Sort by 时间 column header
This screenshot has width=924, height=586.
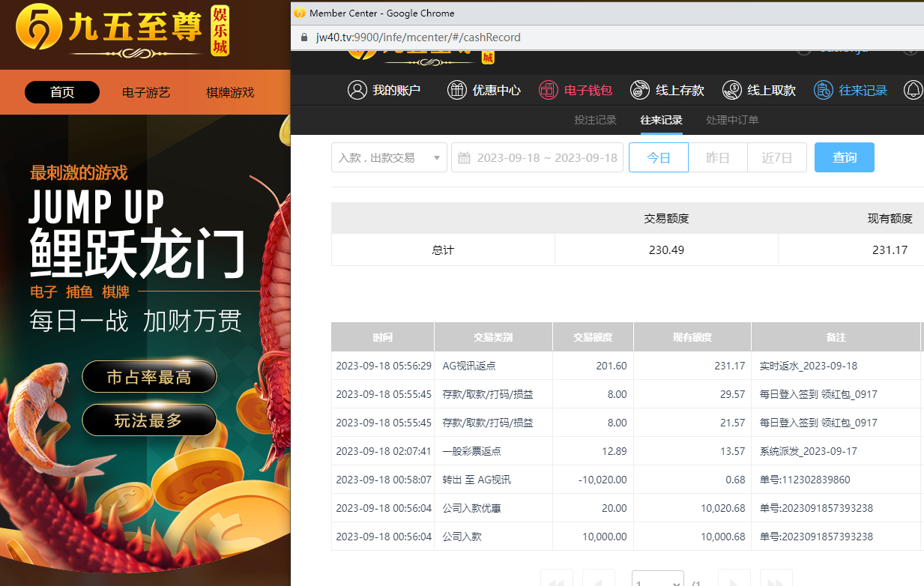tap(383, 337)
